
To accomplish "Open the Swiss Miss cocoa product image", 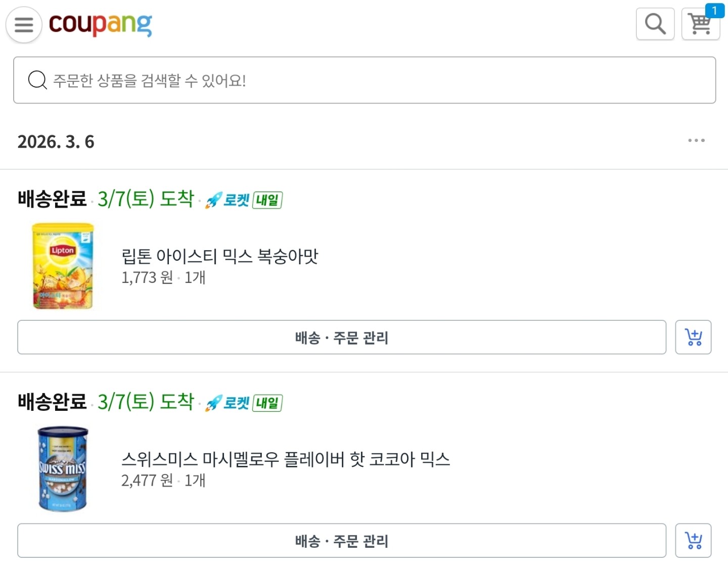I will (x=63, y=469).
